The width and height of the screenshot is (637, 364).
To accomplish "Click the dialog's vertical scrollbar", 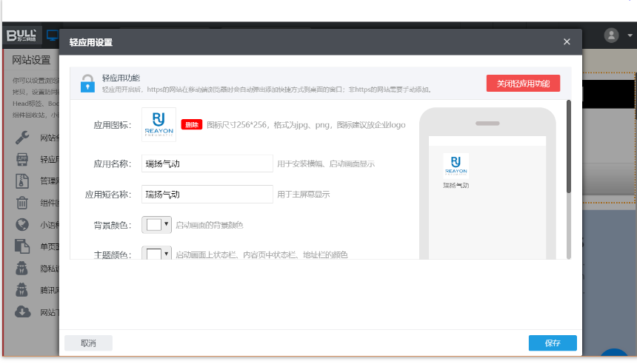I will [x=568, y=148].
